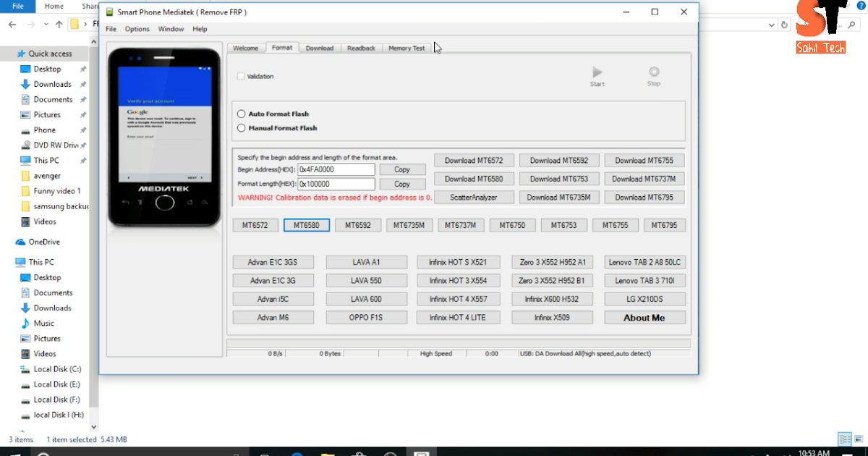Click Copy beside Begin Address
This screenshot has height=456, width=868.
pyautogui.click(x=402, y=169)
